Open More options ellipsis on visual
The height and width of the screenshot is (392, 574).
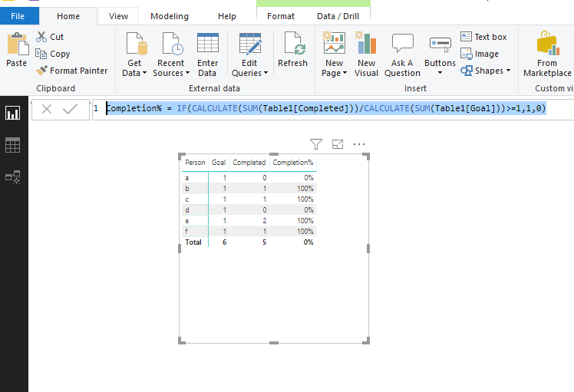click(359, 144)
